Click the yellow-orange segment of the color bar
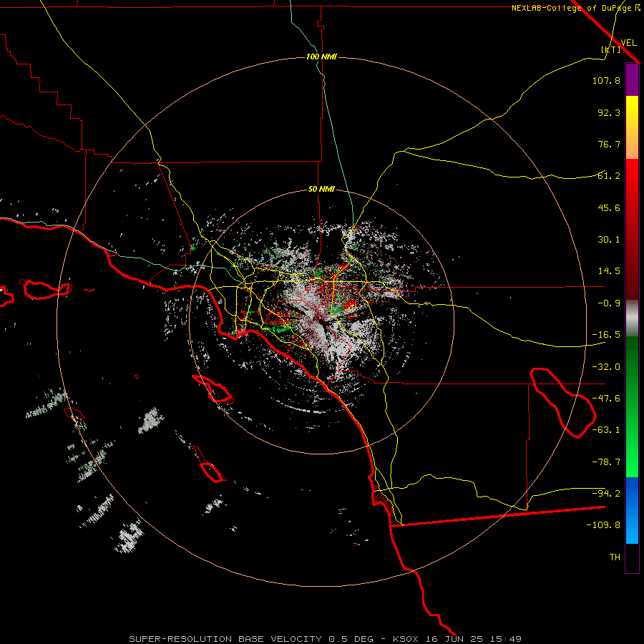Viewport: 644px width, 644px height. (x=632, y=127)
